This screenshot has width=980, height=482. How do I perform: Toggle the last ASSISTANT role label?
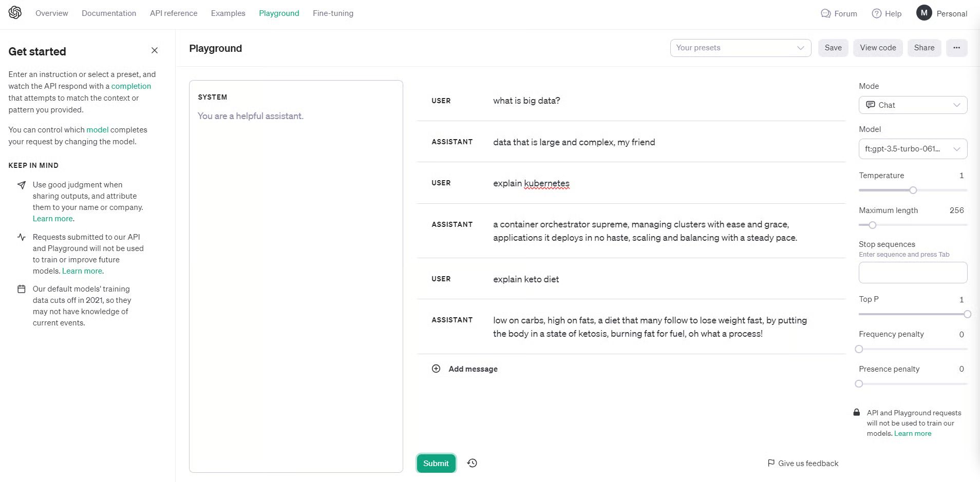pyautogui.click(x=452, y=320)
